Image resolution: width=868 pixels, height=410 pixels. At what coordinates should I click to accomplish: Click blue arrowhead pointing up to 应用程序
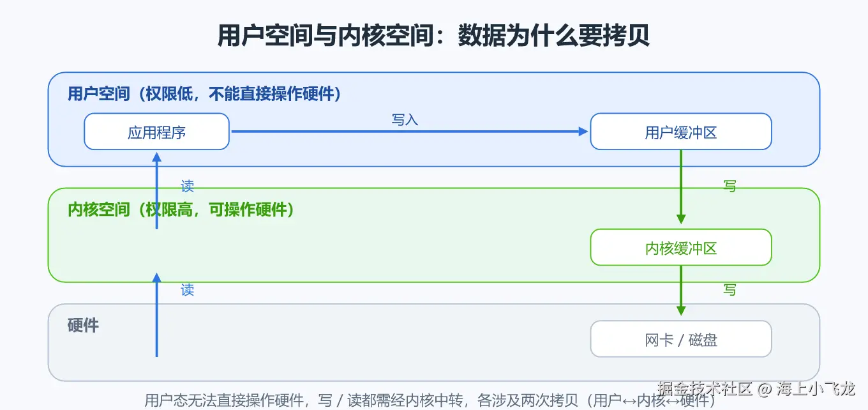[156, 156]
